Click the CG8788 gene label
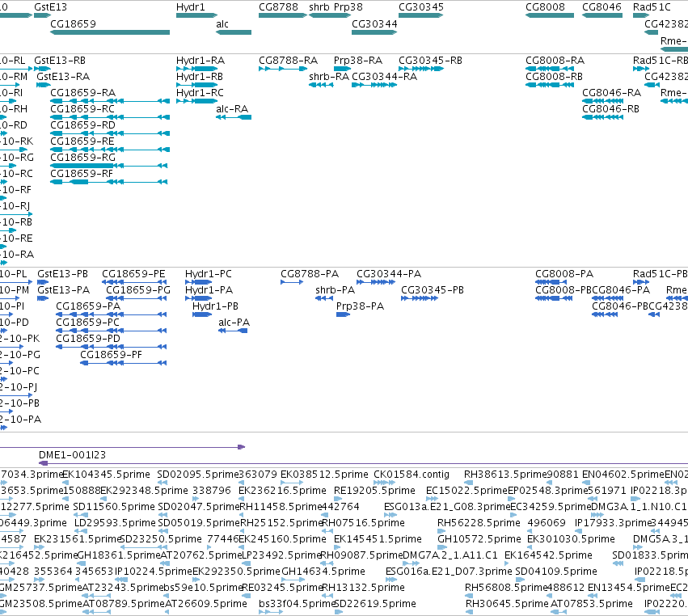The height and width of the screenshot is (616, 688). click(278, 7)
